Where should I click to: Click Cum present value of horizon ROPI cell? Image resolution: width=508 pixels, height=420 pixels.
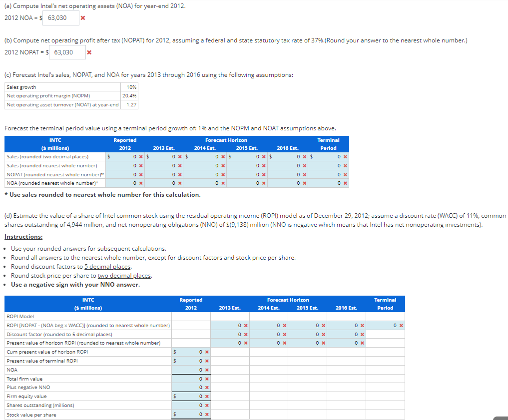point(191,352)
